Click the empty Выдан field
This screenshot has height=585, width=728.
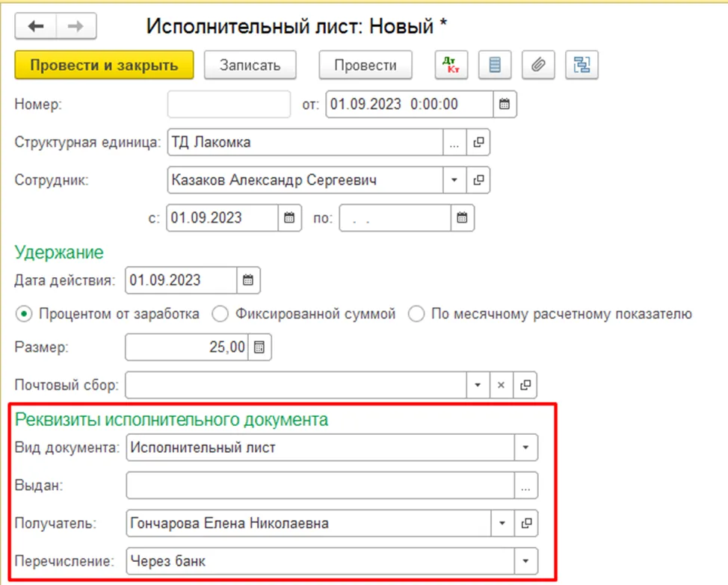click(321, 486)
